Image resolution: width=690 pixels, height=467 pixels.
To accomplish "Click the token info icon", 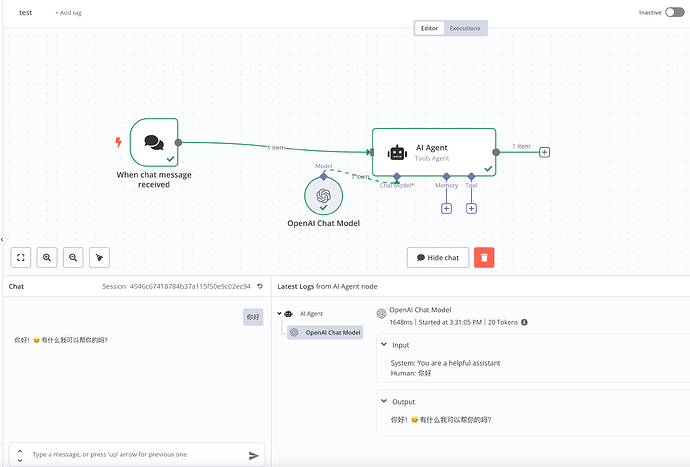I will tap(524, 322).
